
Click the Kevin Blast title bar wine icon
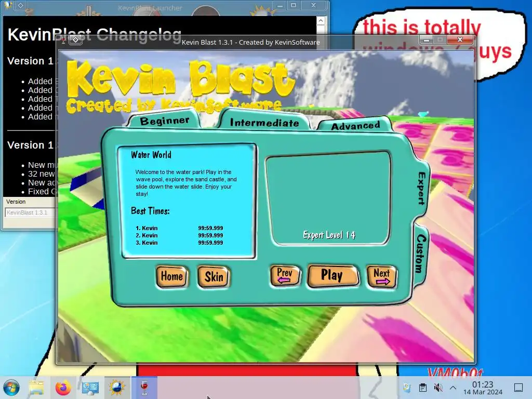click(x=63, y=41)
